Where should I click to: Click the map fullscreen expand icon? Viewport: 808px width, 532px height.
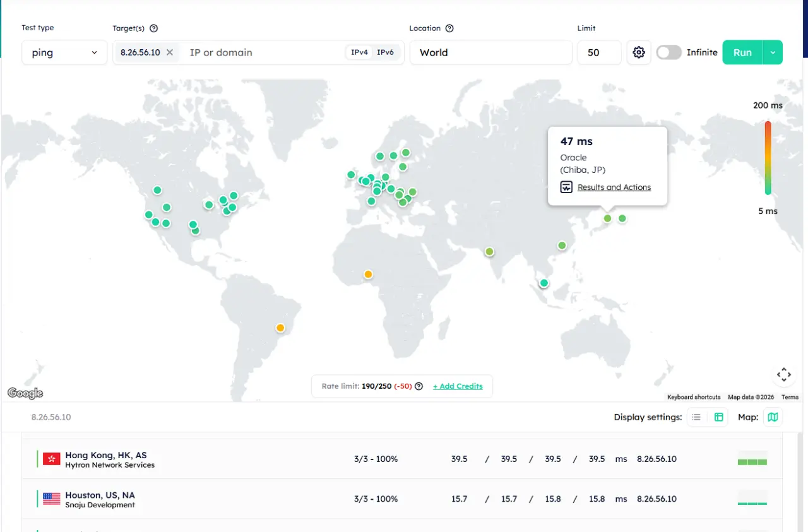[x=784, y=375]
